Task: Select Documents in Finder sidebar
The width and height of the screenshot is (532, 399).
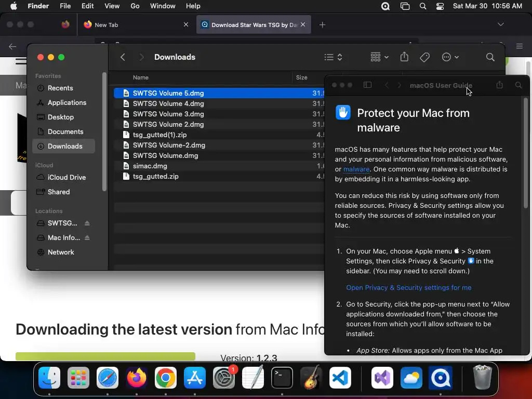Action: 64,131
